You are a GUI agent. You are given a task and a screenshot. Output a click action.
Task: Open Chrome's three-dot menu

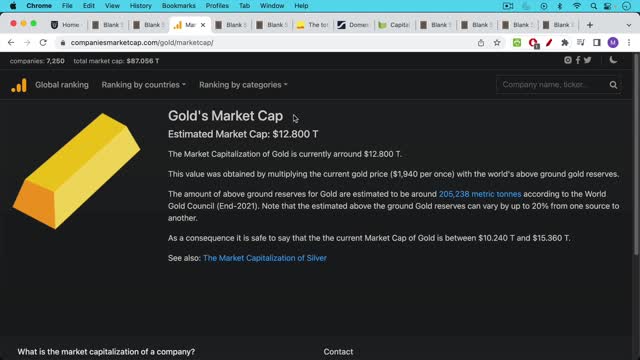pos(629,42)
